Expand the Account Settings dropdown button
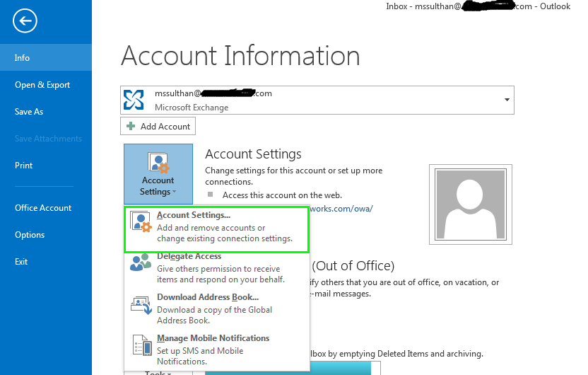This screenshot has width=588, height=375. coord(158,174)
